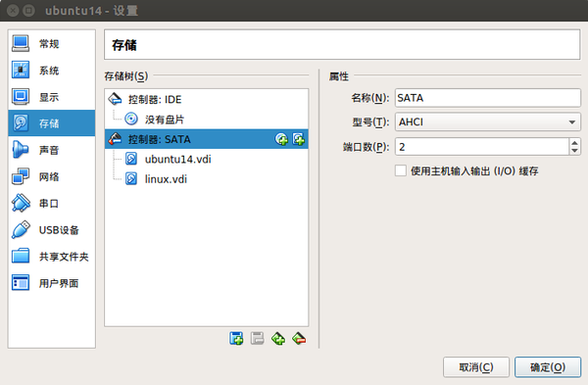Click the add new storage attachment icon
The image size is (588, 385).
[236, 339]
